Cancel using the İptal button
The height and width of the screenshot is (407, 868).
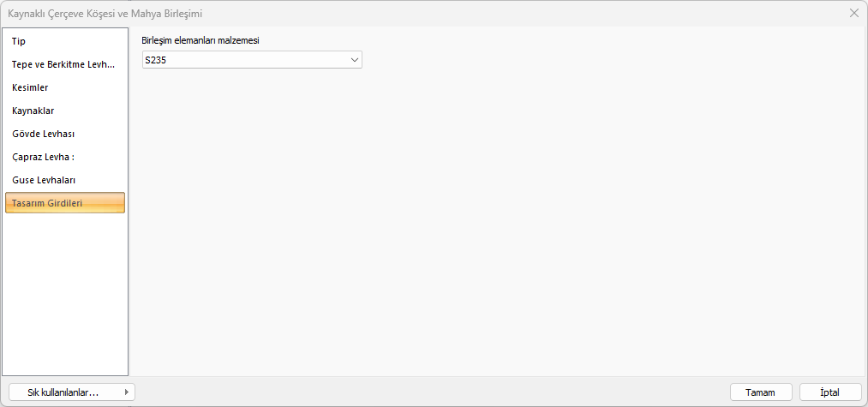[x=829, y=392]
